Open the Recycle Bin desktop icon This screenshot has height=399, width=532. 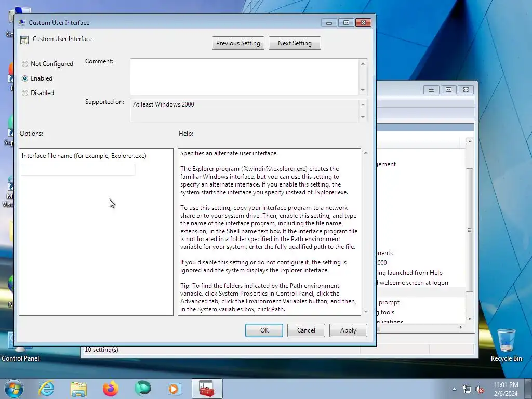[506, 345]
